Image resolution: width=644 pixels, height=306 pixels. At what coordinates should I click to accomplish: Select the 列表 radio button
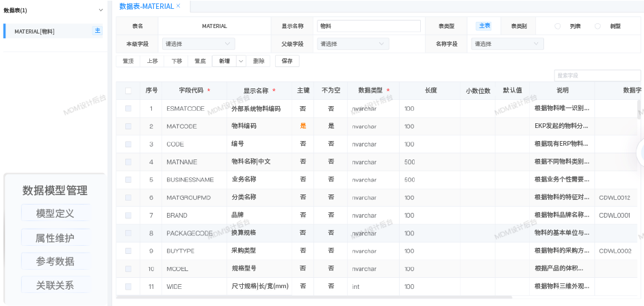[x=557, y=26]
